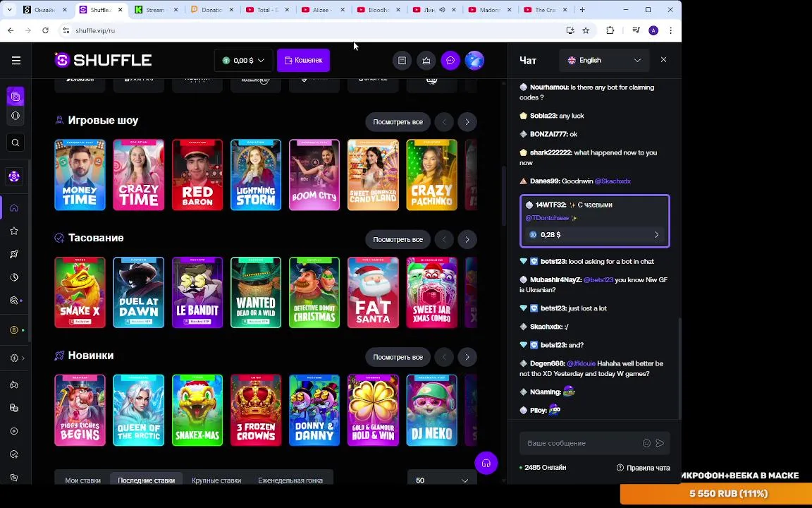Open the support headset floating button
Screen dimensions: 812x508
486,464
